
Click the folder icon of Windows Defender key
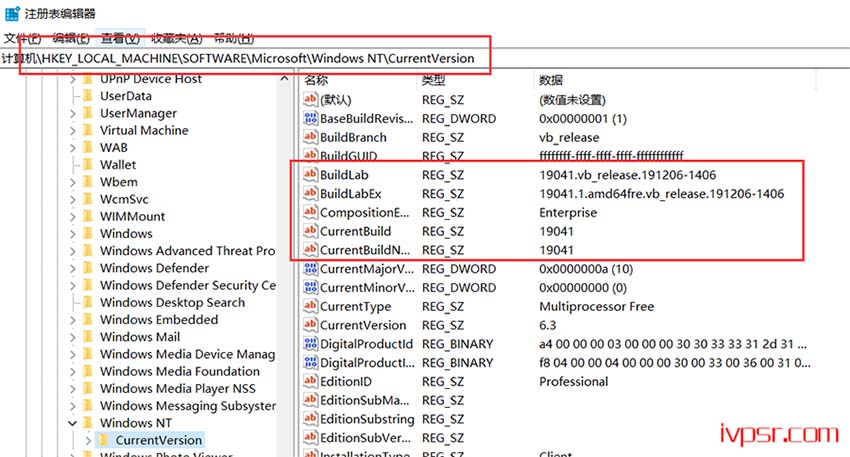[88, 268]
